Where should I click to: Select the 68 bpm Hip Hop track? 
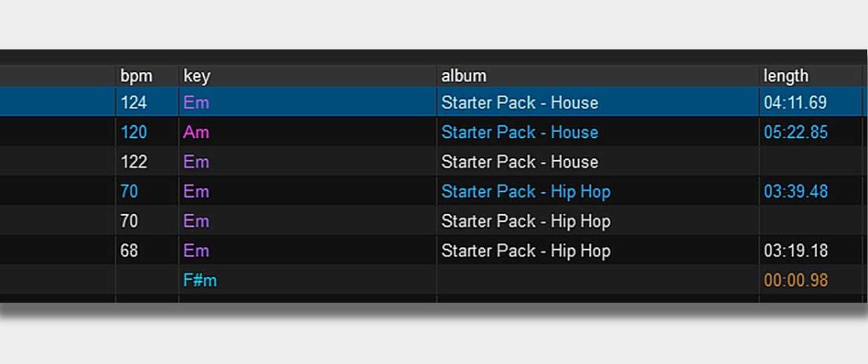click(434, 251)
